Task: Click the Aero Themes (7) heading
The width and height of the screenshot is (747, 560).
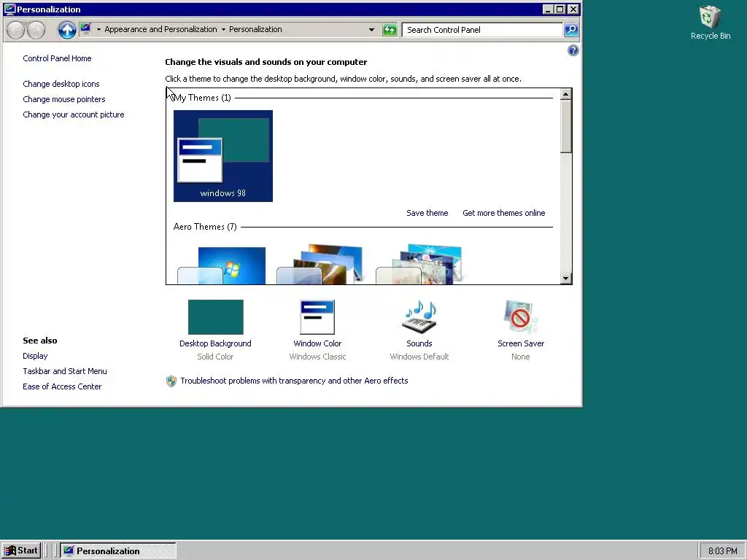Action: point(205,227)
